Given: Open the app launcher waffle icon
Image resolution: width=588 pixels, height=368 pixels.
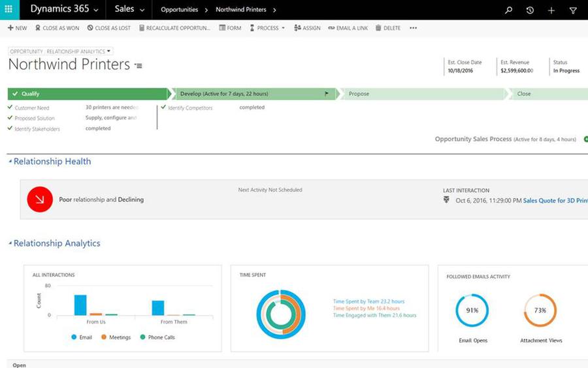Looking at the screenshot, I should click(8, 9).
